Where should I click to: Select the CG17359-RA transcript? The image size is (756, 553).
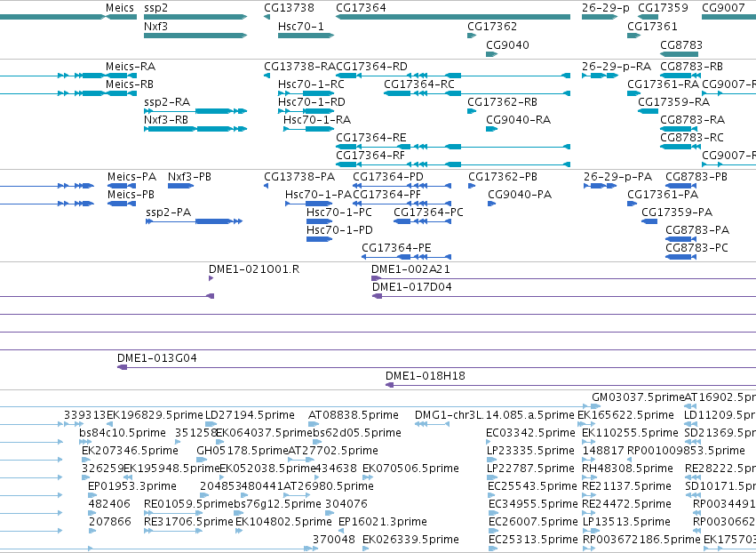coord(648,111)
